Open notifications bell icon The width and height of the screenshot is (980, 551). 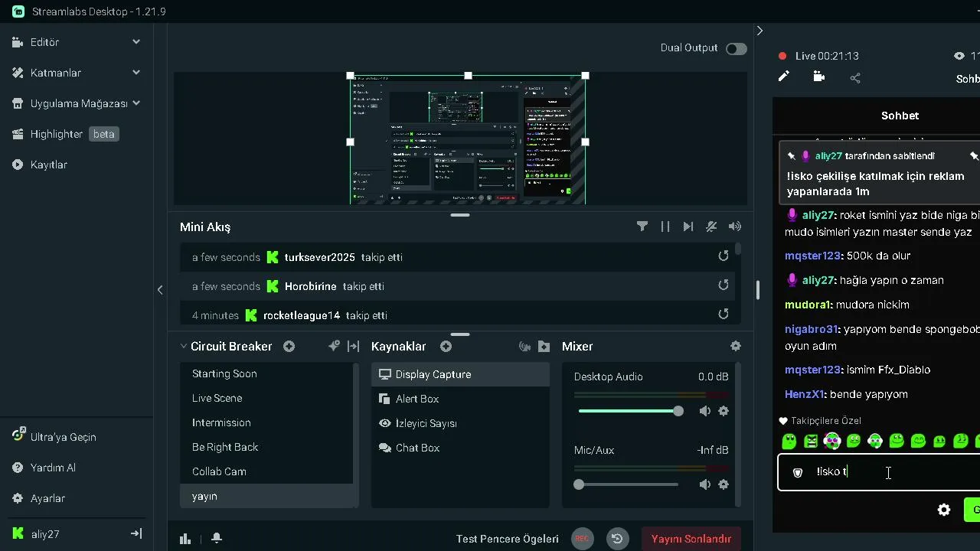[x=217, y=539]
